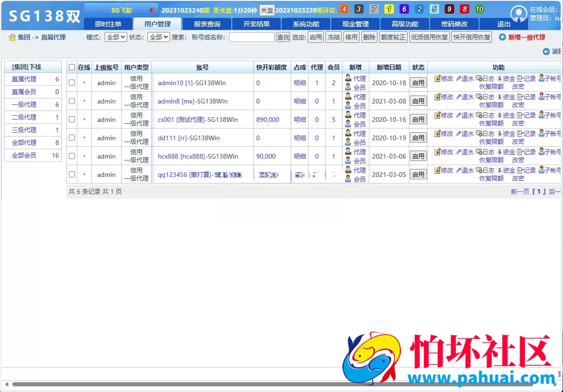The width and height of the screenshot is (563, 392).
Task: Open the 即时注单 tab
Action: click(x=108, y=24)
